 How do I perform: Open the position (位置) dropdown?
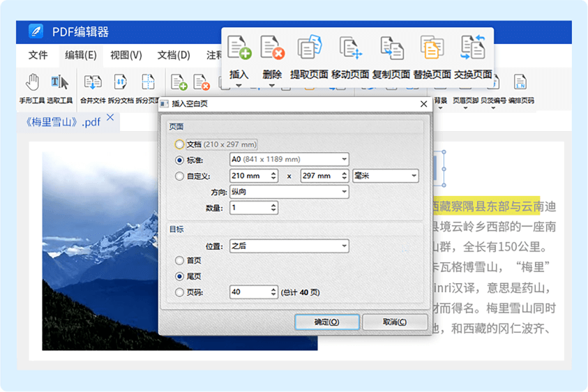click(289, 246)
